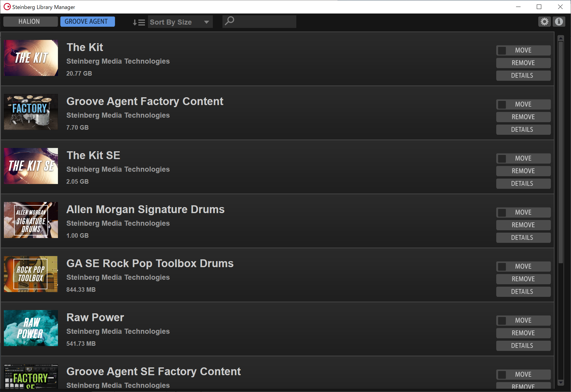Tick MOVE checkbox for Groove Agent Factory Content
This screenshot has width=571, height=392.
pos(502,104)
